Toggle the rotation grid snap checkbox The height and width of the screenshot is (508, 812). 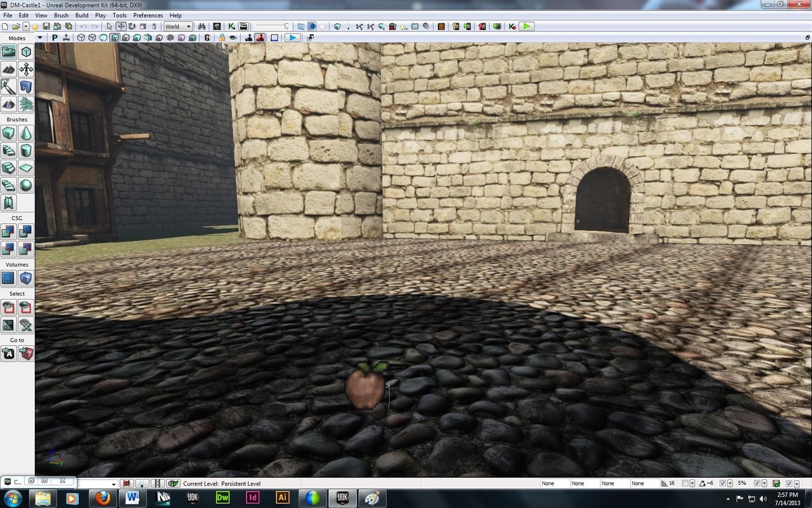click(x=723, y=484)
